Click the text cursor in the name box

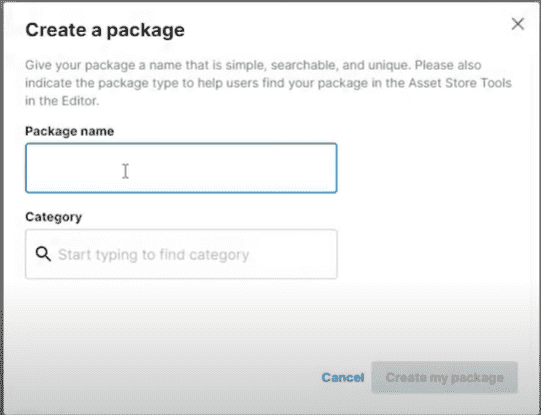coord(125,171)
